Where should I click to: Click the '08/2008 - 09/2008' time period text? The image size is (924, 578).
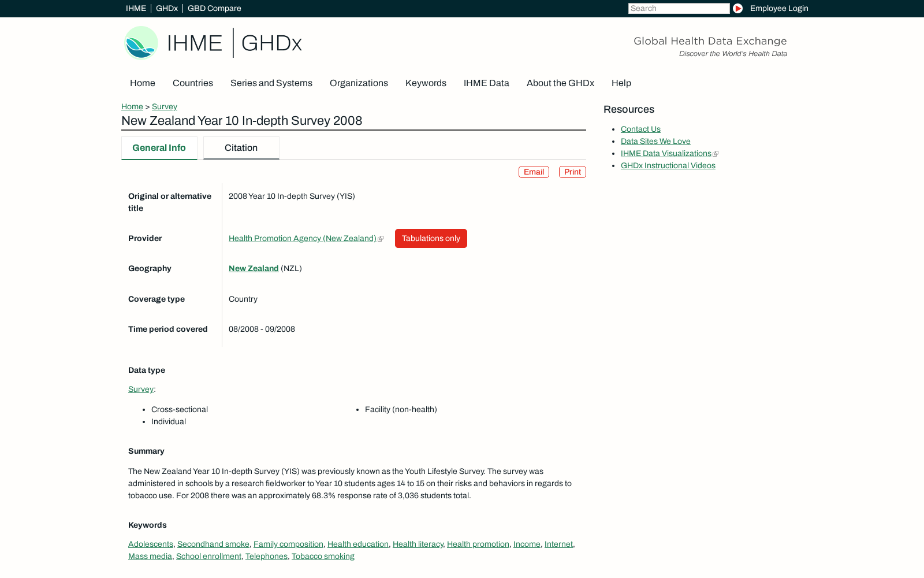[262, 329]
